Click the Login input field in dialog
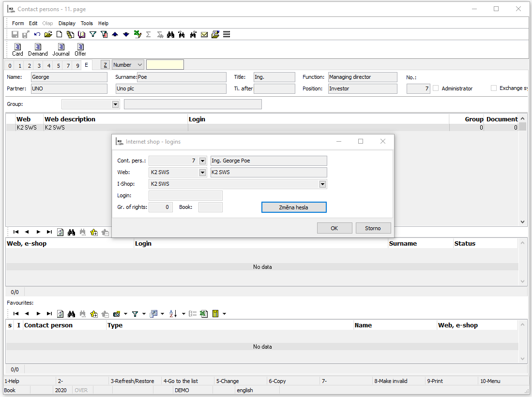The width and height of the screenshot is (532, 397). coord(185,196)
